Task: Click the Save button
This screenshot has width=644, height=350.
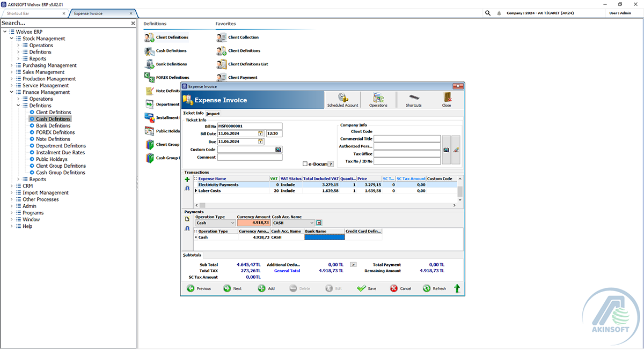Action: 367,288
